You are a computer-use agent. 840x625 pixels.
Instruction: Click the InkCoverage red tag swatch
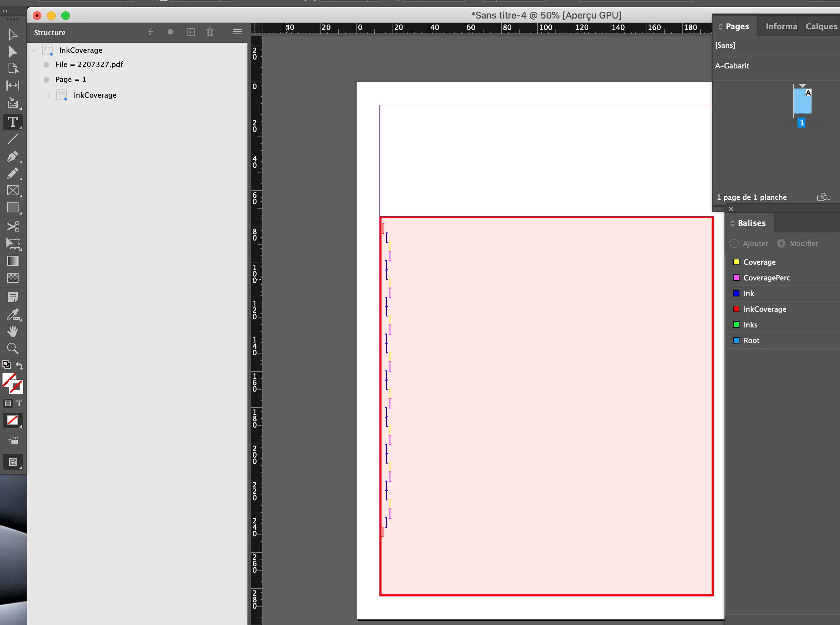pyautogui.click(x=736, y=309)
